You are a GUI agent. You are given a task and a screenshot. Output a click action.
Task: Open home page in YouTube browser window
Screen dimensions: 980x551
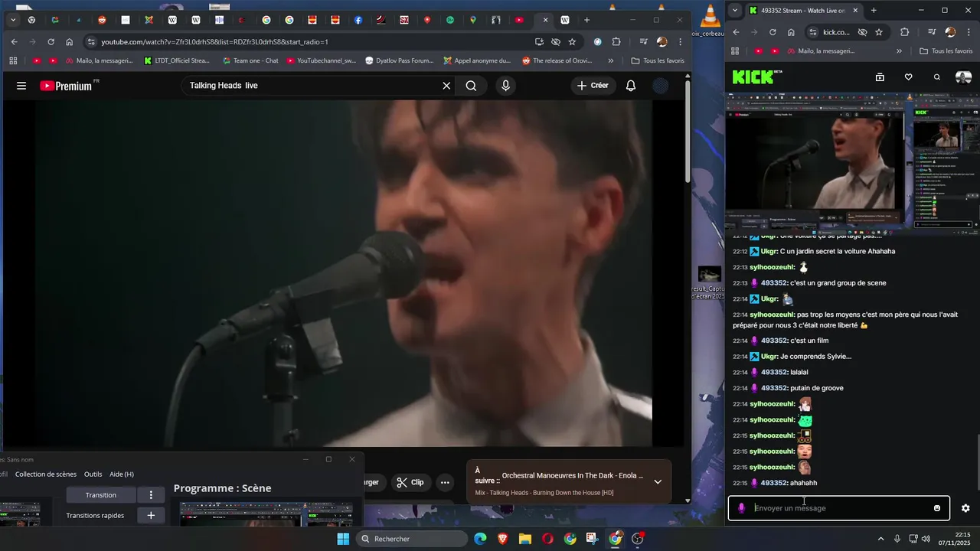(70, 42)
